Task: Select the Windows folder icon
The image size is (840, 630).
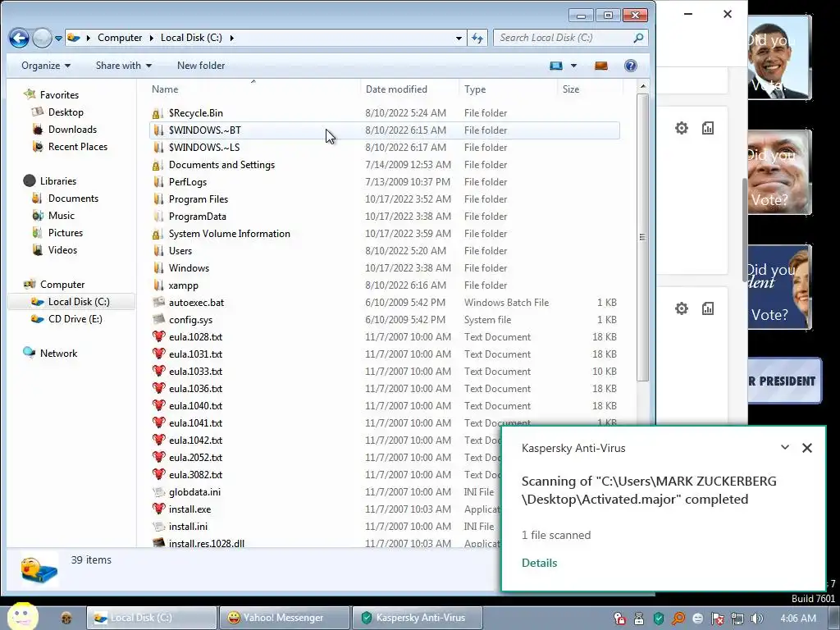Action: 157,268
